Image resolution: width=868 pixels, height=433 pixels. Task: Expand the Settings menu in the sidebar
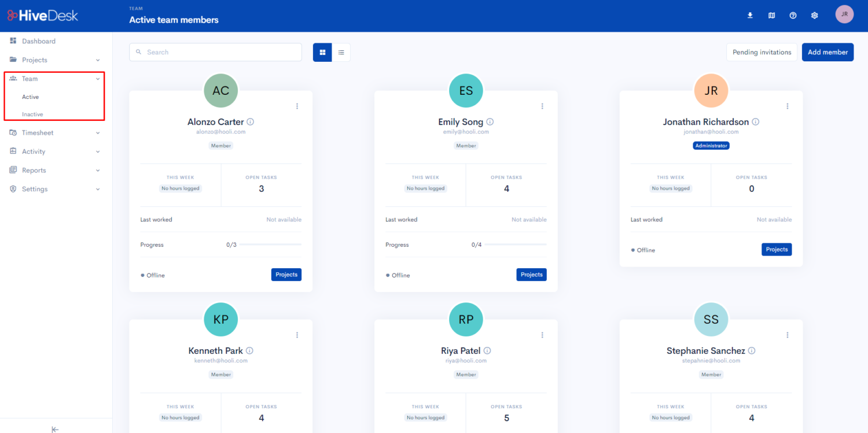tap(35, 188)
